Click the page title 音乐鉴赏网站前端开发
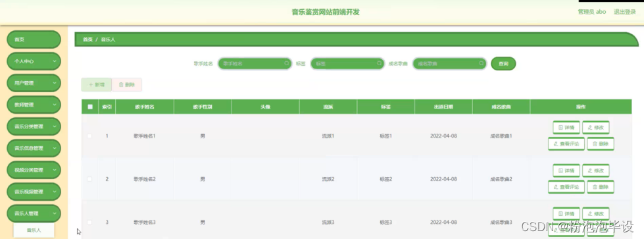644x239 pixels. coord(326,12)
